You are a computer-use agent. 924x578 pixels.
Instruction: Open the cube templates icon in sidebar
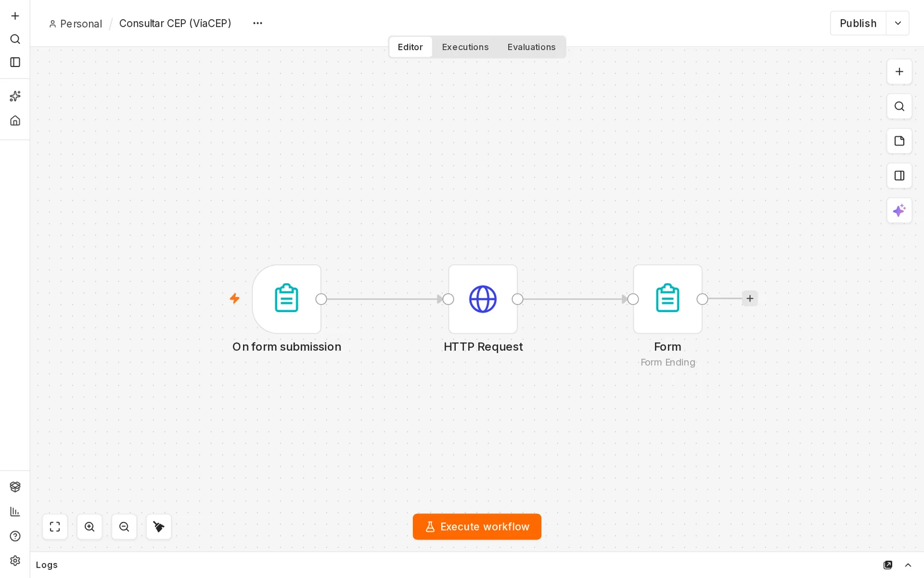(15, 487)
